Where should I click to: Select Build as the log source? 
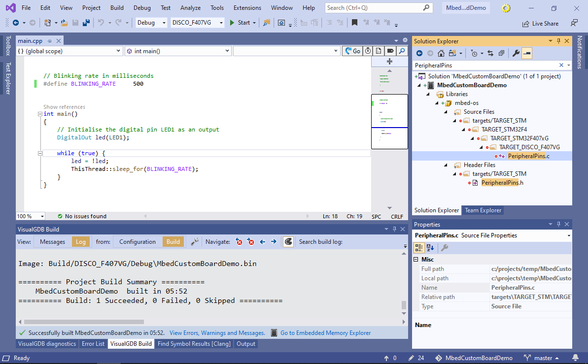tap(173, 242)
